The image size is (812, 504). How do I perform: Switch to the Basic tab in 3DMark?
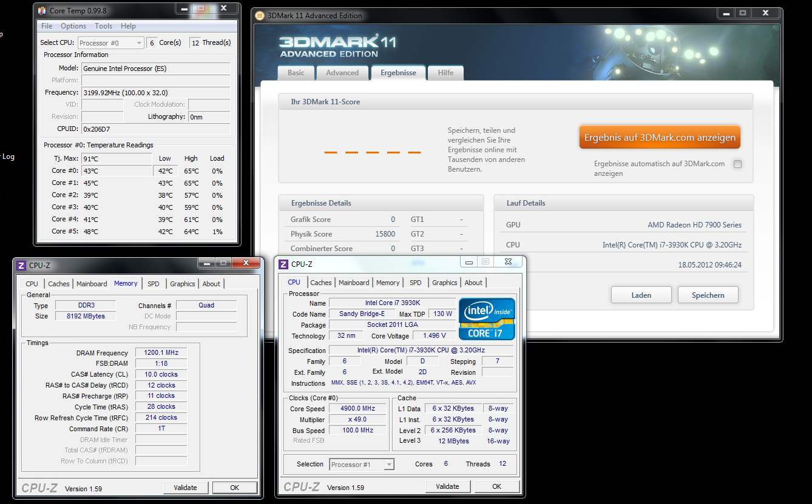tap(296, 73)
